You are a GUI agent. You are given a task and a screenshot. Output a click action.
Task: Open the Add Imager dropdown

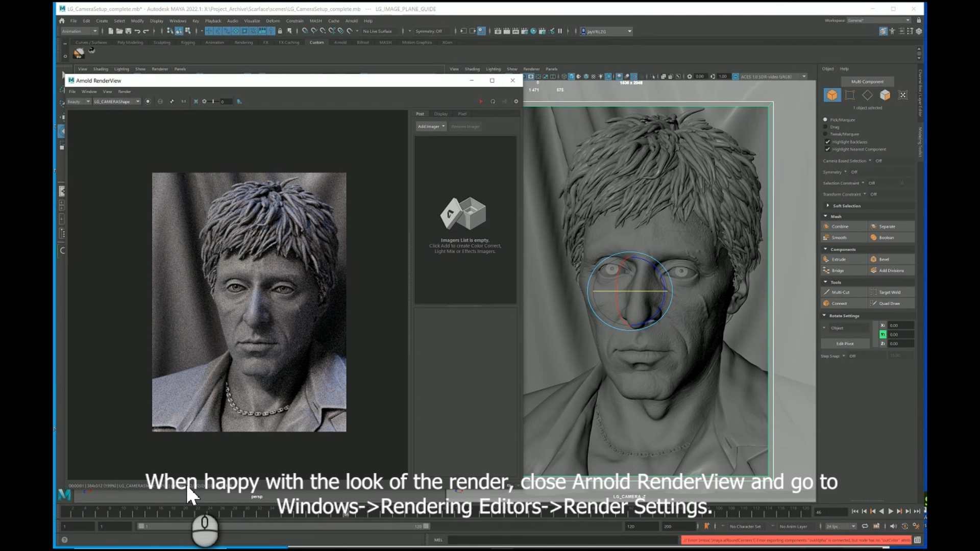click(x=431, y=127)
